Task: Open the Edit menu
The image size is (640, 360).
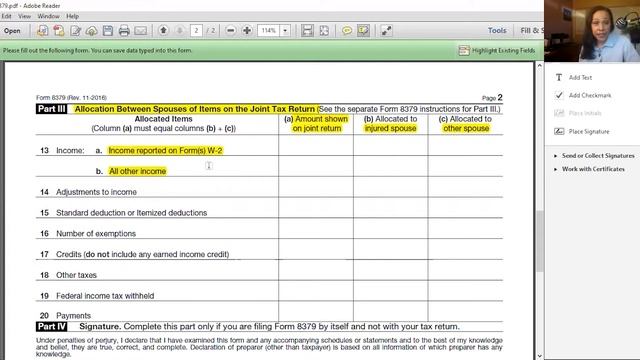Action: (x=7, y=16)
